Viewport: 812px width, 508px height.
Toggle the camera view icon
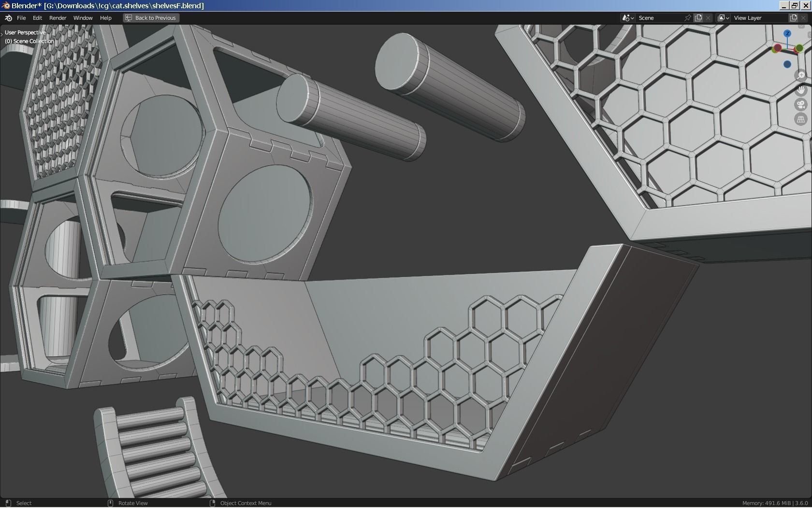pos(801,105)
